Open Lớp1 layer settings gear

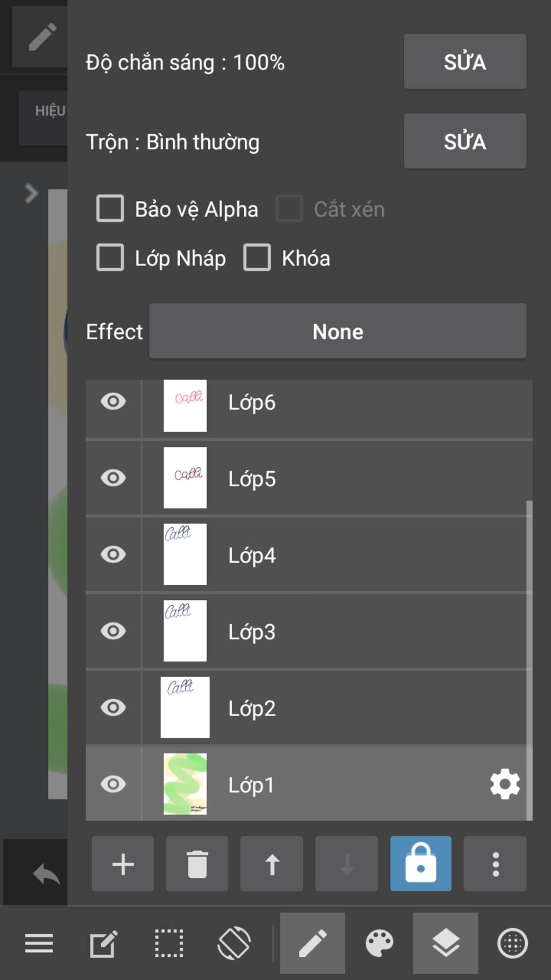tap(505, 785)
